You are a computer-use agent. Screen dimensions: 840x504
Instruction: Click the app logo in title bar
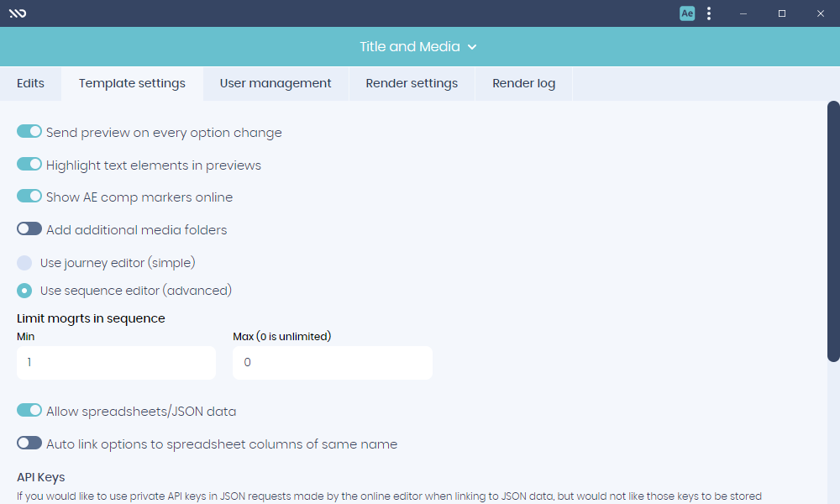17,13
